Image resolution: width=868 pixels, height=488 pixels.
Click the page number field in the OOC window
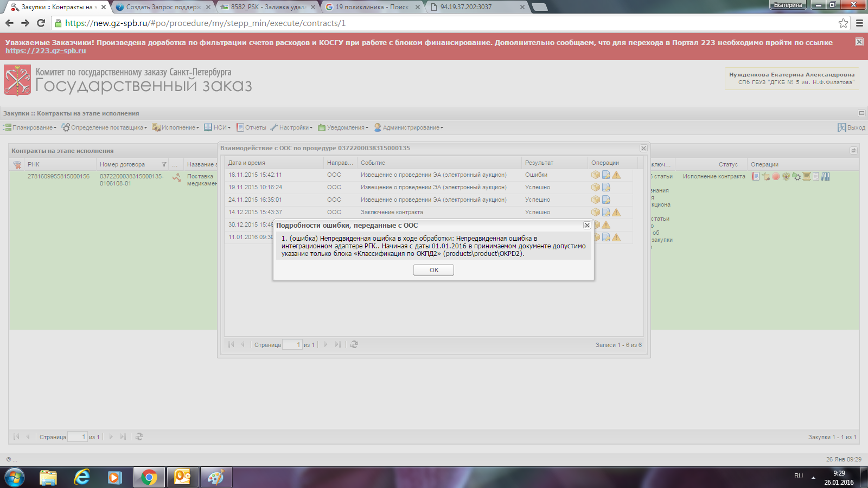tap(292, 345)
